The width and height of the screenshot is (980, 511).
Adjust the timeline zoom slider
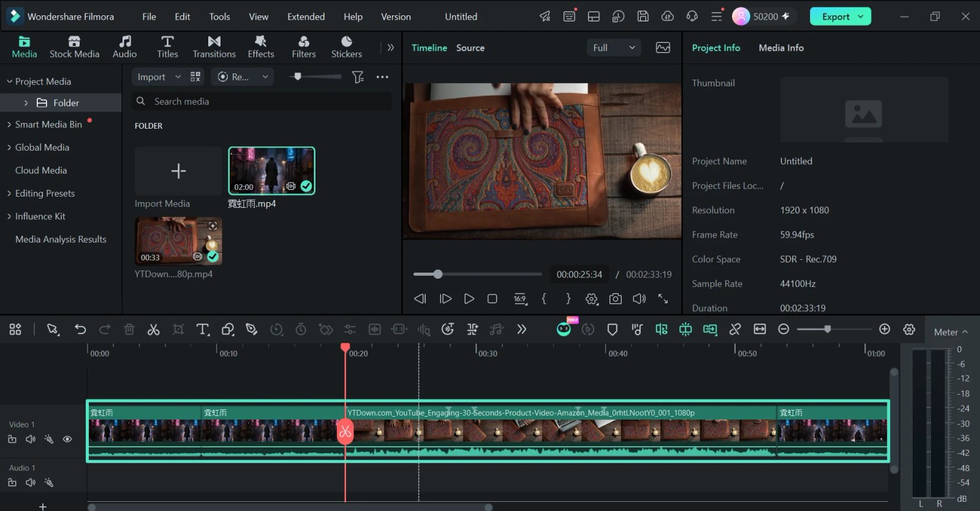click(x=834, y=330)
